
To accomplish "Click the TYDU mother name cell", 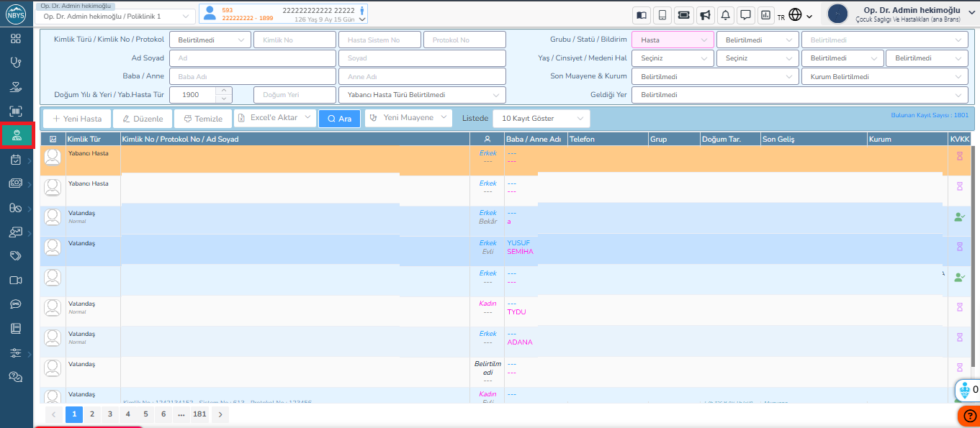I will [516, 312].
